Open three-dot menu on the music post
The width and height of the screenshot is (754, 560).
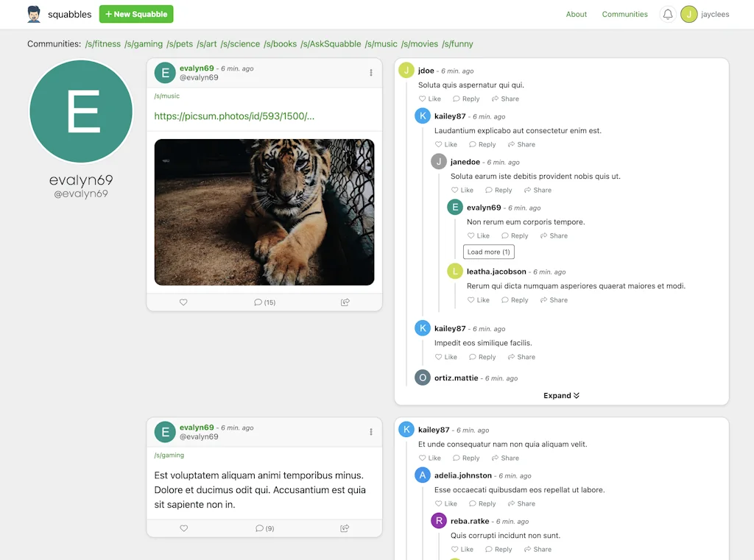(x=371, y=73)
